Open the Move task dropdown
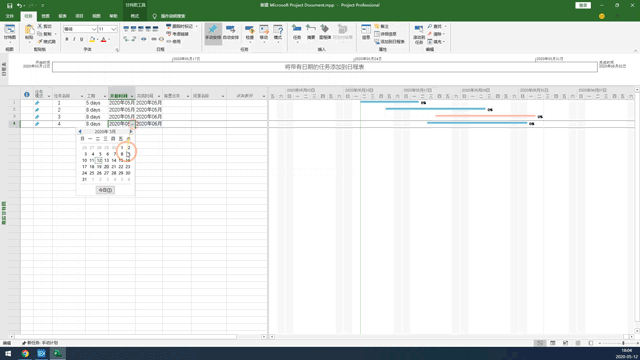 click(x=264, y=33)
